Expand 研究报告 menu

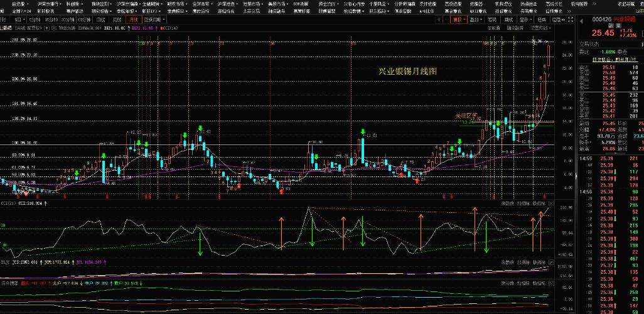(x=102, y=11)
